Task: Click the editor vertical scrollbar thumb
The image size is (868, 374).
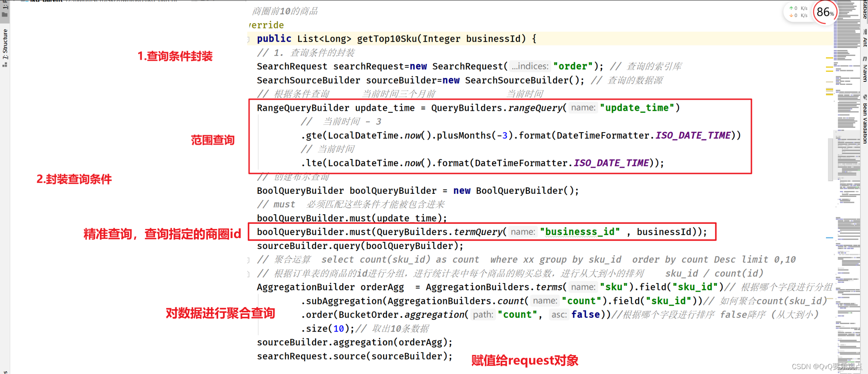Action: [831, 159]
